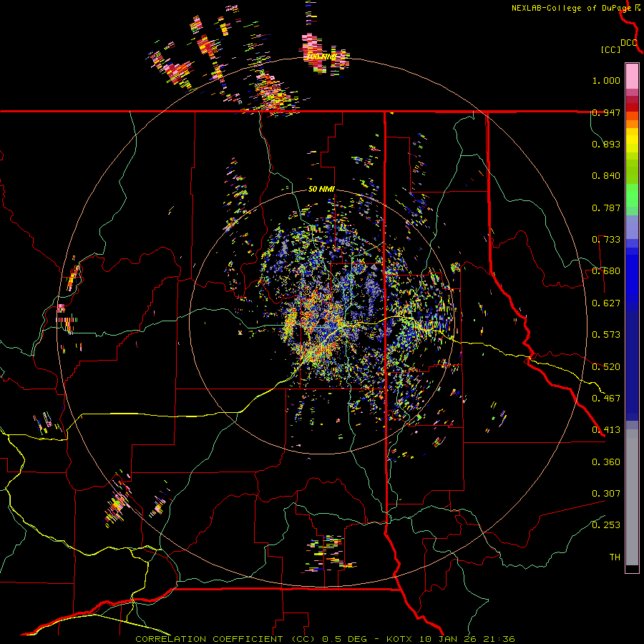Click the 0.253 scale value
The width and height of the screenshot is (644, 644).
point(606,525)
